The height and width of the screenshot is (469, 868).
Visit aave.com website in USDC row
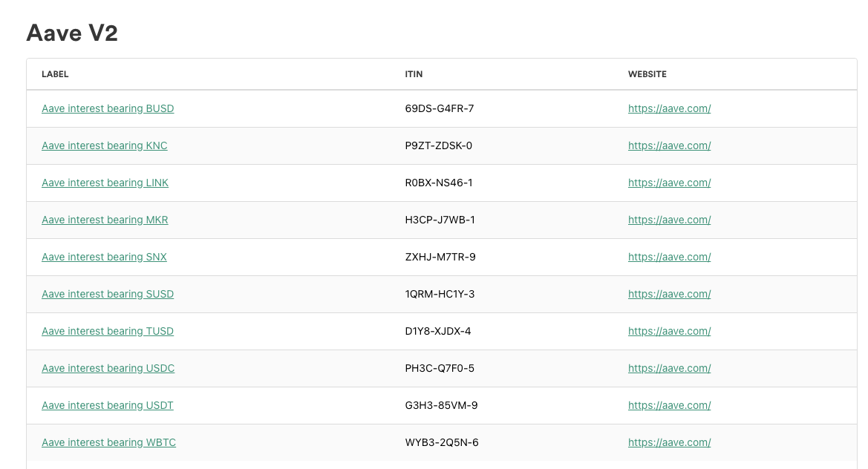pos(669,368)
